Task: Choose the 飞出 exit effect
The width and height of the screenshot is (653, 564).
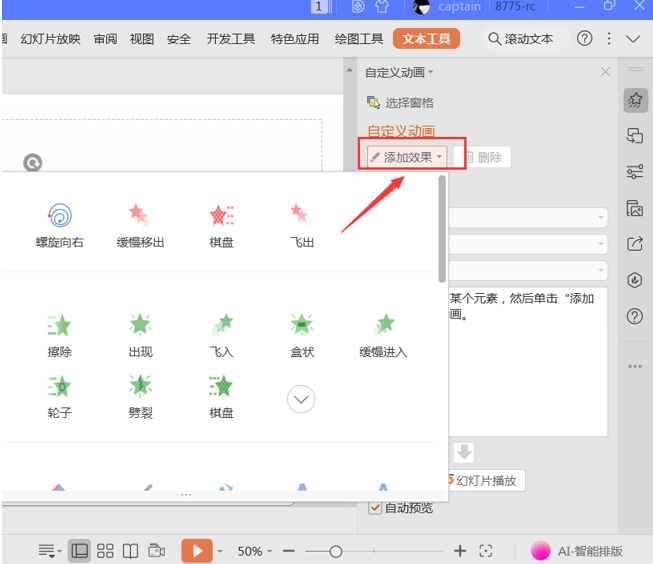Action: (x=302, y=225)
